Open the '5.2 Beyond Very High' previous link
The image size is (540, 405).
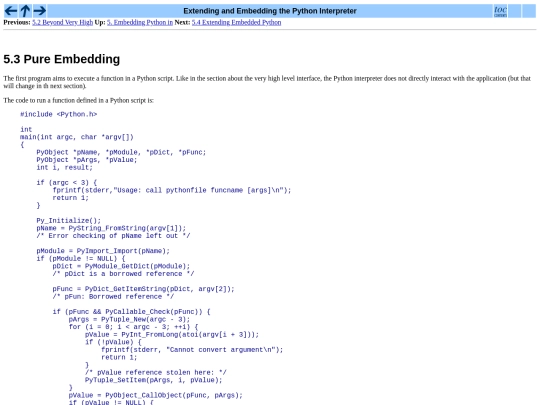[62, 22]
